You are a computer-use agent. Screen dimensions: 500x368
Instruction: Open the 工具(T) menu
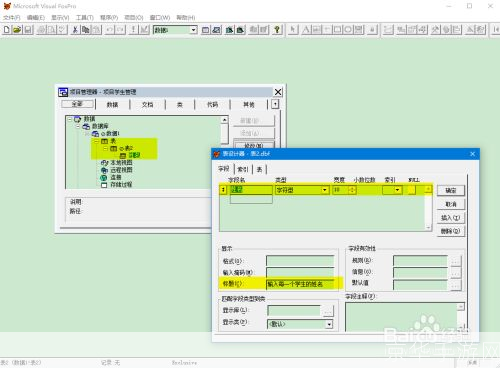coord(85,17)
